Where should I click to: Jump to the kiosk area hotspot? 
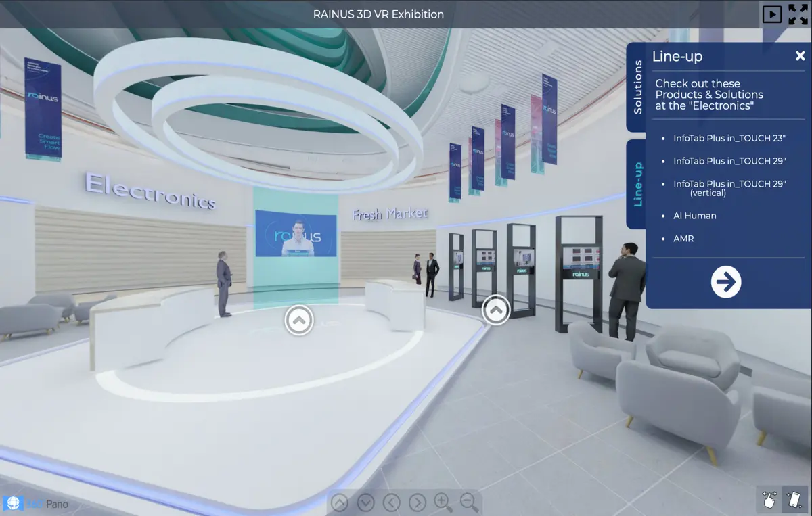[x=495, y=310]
